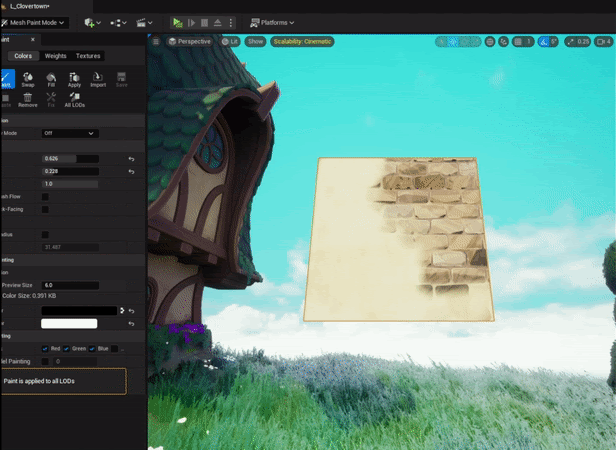
Task: Select the Rotate transform gizmo tool
Action: (464, 42)
